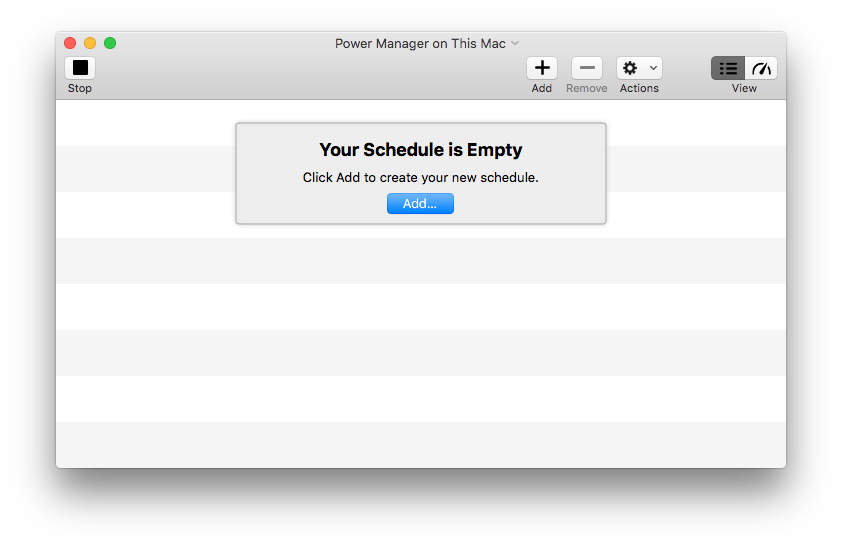The width and height of the screenshot is (842, 548).
Task: Click 'Click Add to create your new schedule.' text
Action: coord(420,178)
